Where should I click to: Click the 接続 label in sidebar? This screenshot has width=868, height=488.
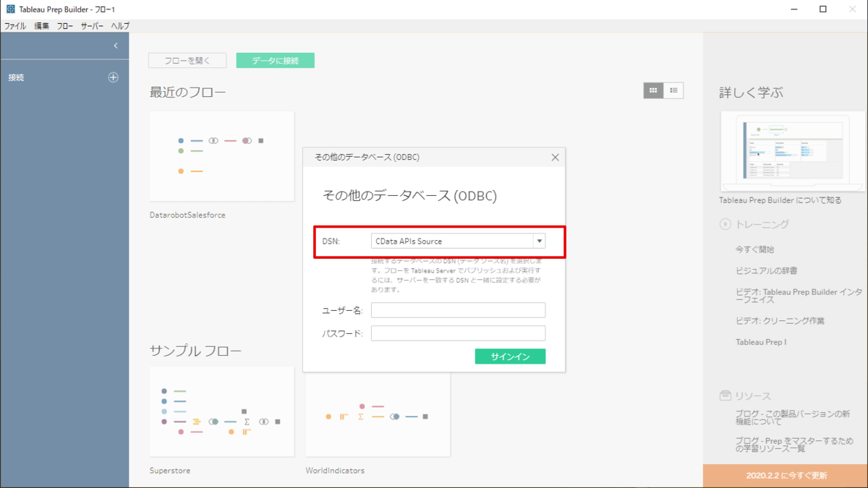click(x=16, y=77)
